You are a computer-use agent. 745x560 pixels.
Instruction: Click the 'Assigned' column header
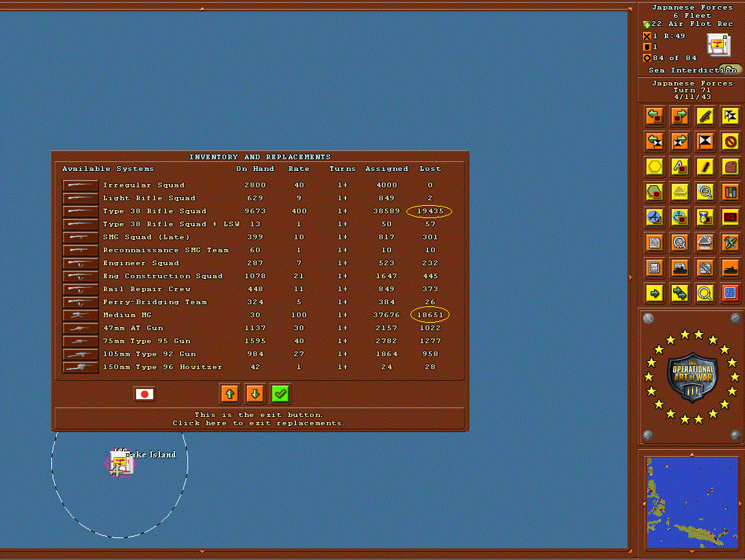point(387,169)
